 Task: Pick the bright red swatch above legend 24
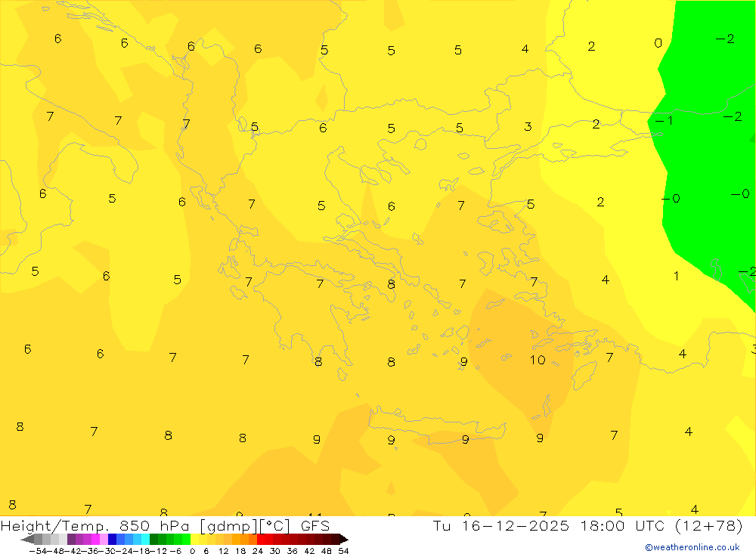pyautogui.click(x=261, y=539)
